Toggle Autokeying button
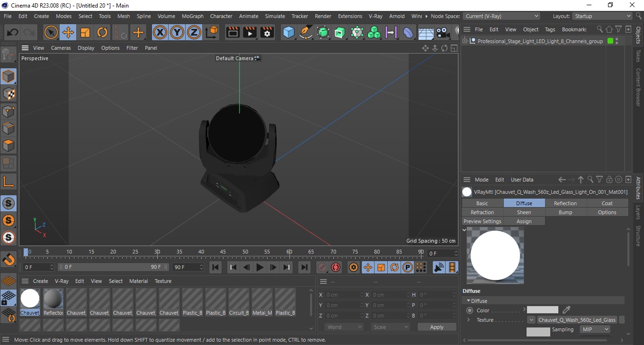The width and height of the screenshot is (644, 345). point(336,267)
